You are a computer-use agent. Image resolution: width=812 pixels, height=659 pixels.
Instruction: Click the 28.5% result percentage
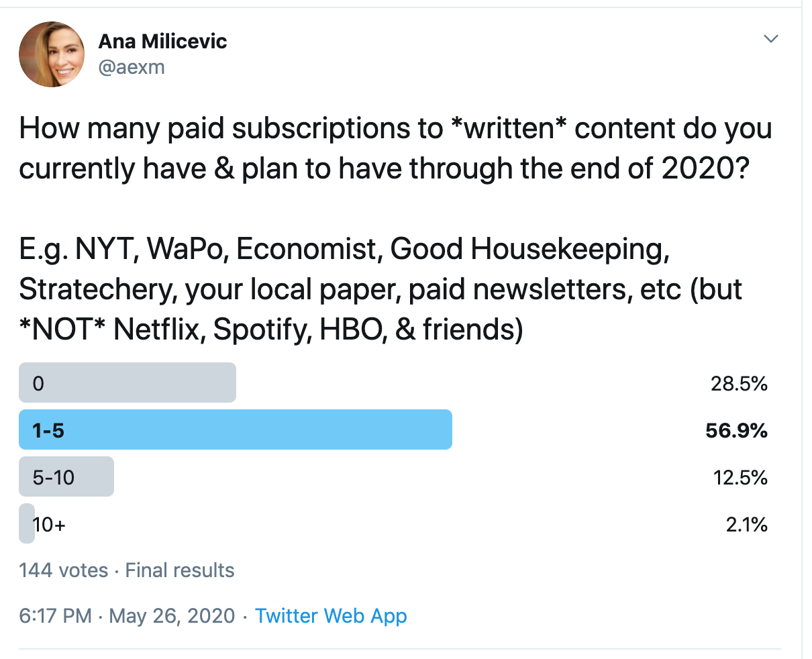[x=739, y=384]
